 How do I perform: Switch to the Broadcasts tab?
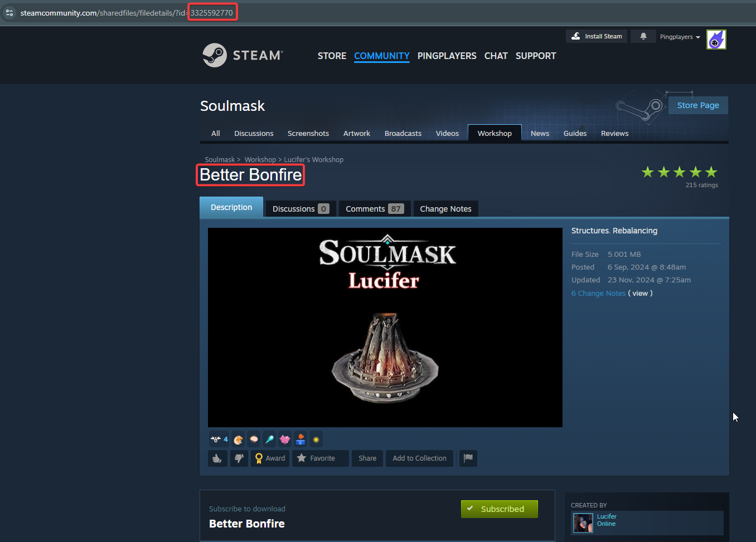click(x=403, y=133)
